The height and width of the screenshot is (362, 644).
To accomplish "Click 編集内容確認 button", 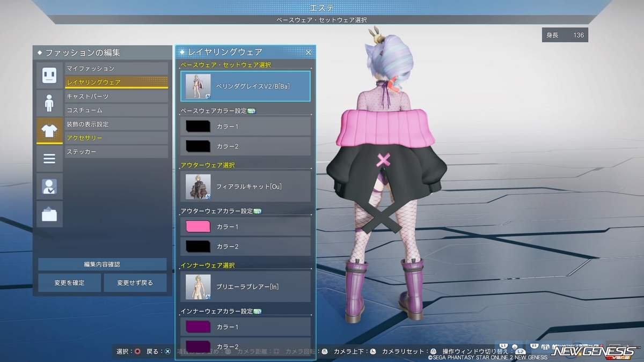I will point(103,264).
